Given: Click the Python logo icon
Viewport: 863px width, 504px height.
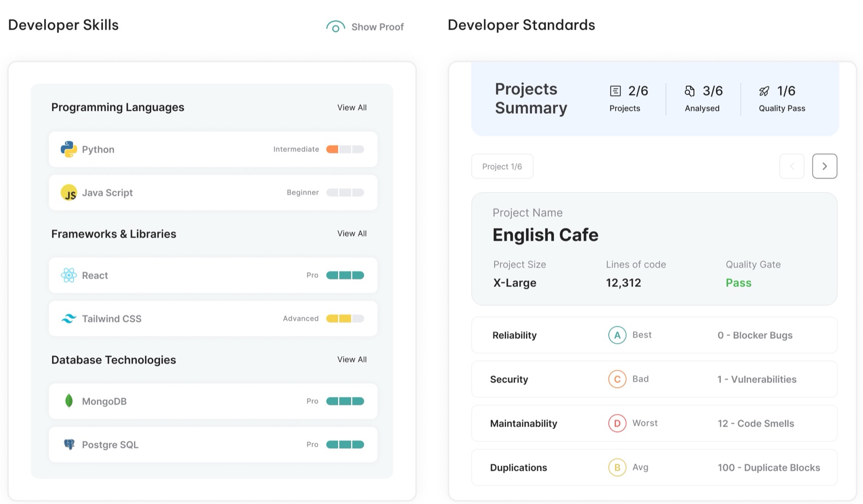Looking at the screenshot, I should pyautogui.click(x=69, y=149).
